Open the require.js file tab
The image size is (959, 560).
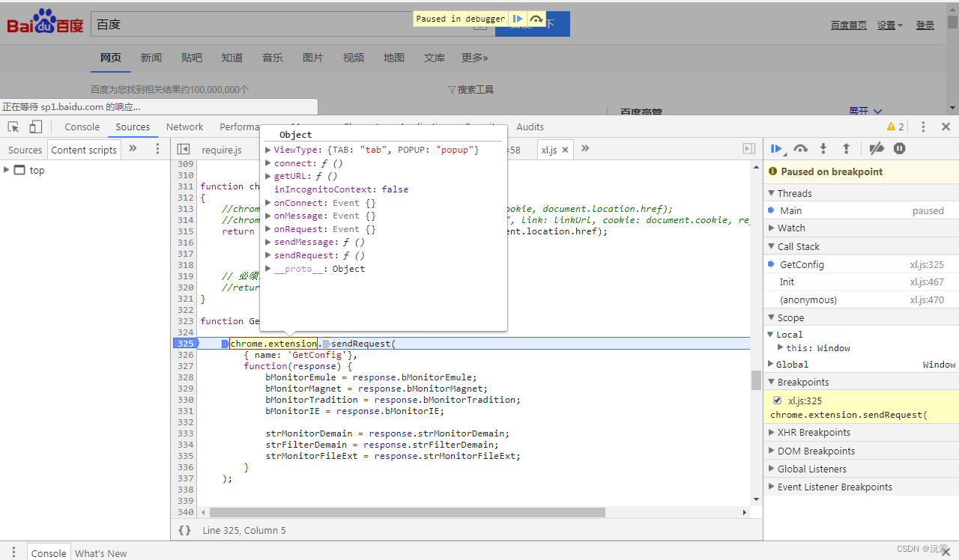[x=222, y=150]
